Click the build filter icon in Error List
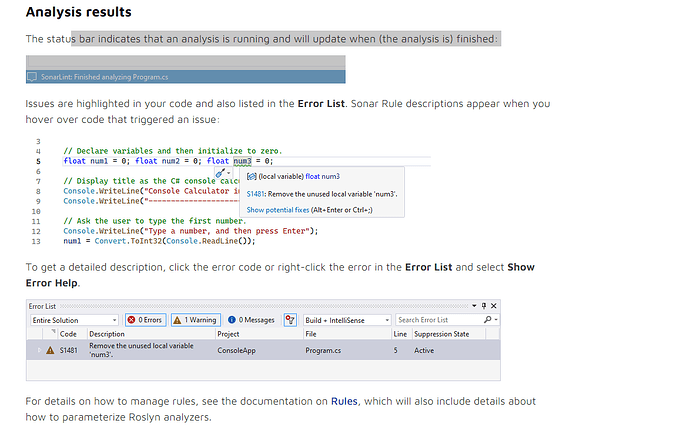The image size is (690, 426). click(x=289, y=320)
